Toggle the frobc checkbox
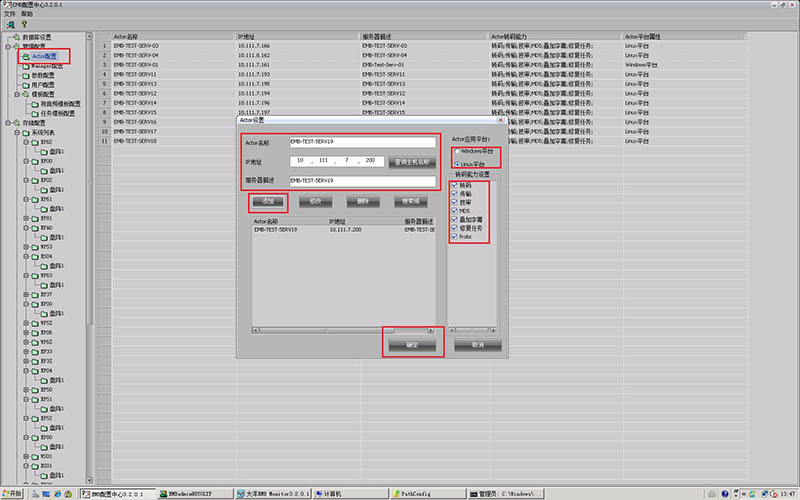 click(x=454, y=237)
